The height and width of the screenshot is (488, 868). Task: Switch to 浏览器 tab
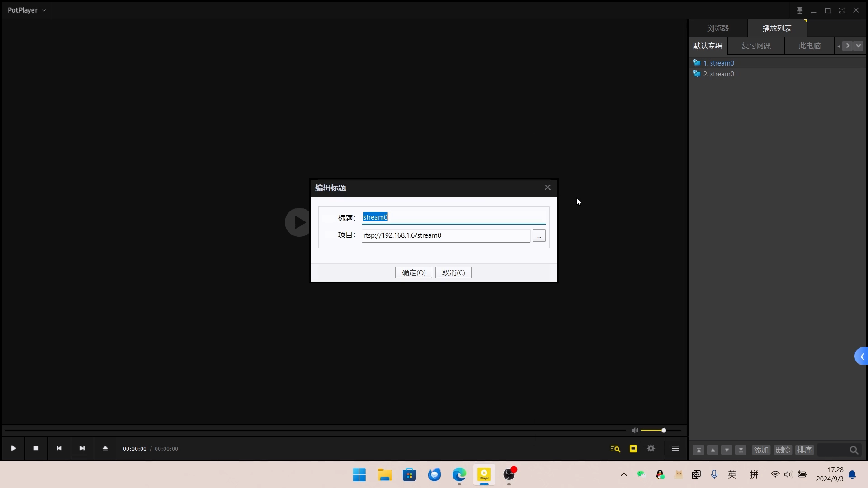coord(717,28)
